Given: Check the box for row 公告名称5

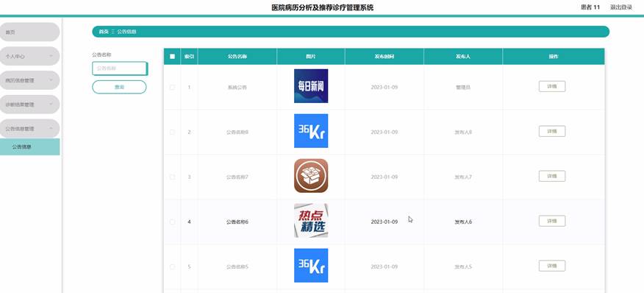Looking at the screenshot, I should click(x=172, y=266).
